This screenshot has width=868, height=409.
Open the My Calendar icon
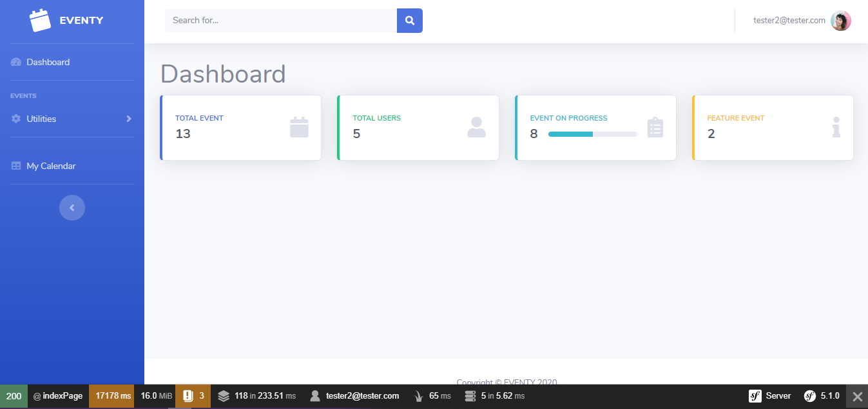(x=15, y=166)
